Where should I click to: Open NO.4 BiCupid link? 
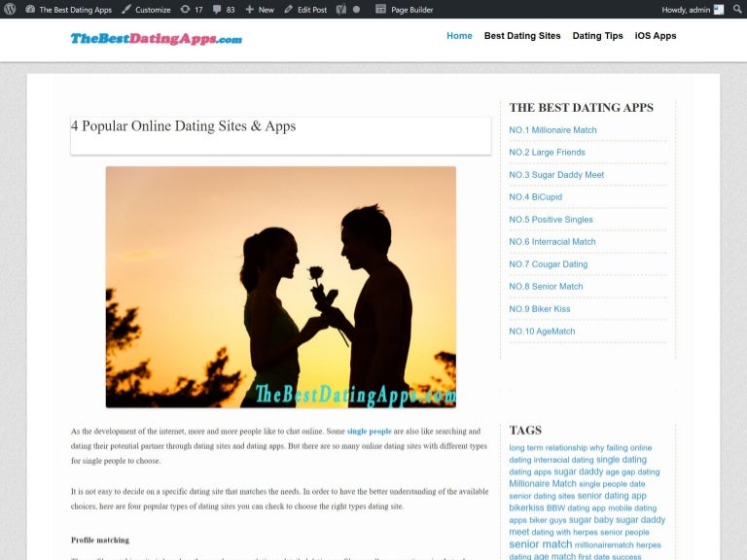[x=536, y=197]
